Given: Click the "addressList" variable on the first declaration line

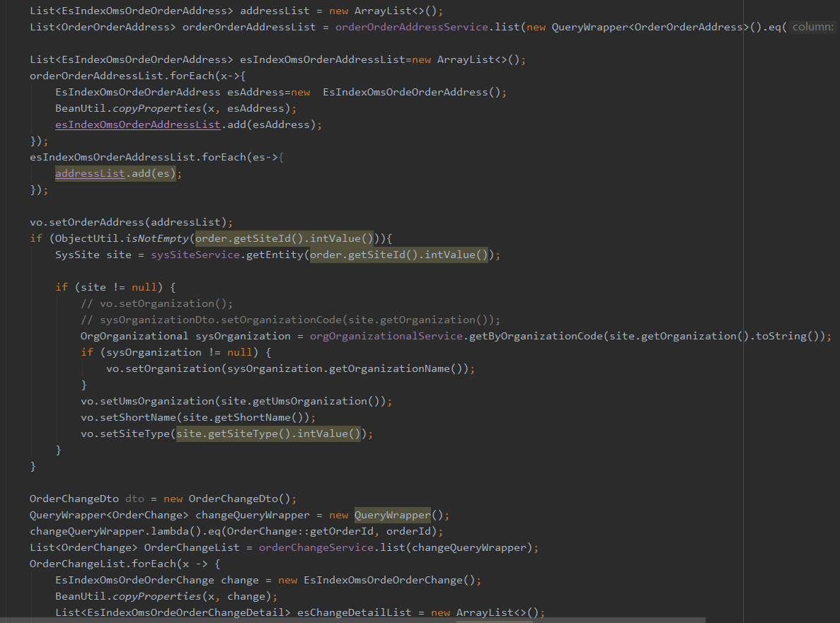Looking at the screenshot, I should pyautogui.click(x=275, y=11).
